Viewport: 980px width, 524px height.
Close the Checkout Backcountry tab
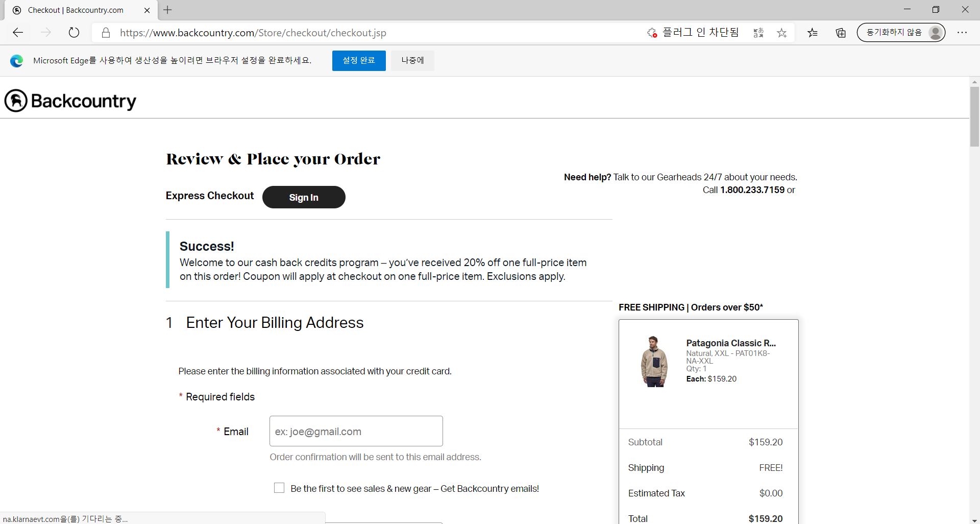(148, 10)
